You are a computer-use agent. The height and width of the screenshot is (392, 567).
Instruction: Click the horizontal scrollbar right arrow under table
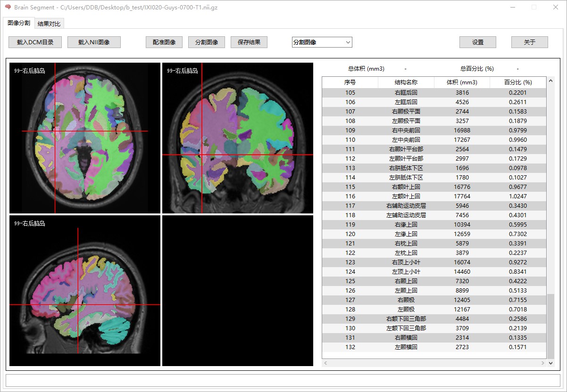[542, 363]
